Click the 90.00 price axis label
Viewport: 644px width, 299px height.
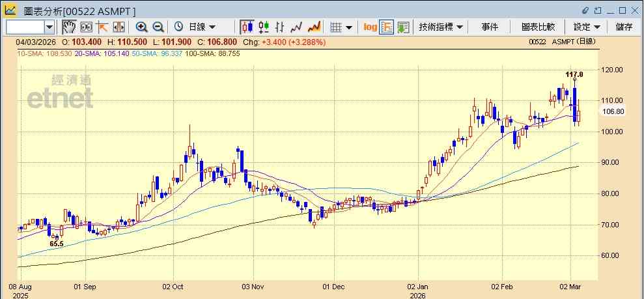pos(611,163)
